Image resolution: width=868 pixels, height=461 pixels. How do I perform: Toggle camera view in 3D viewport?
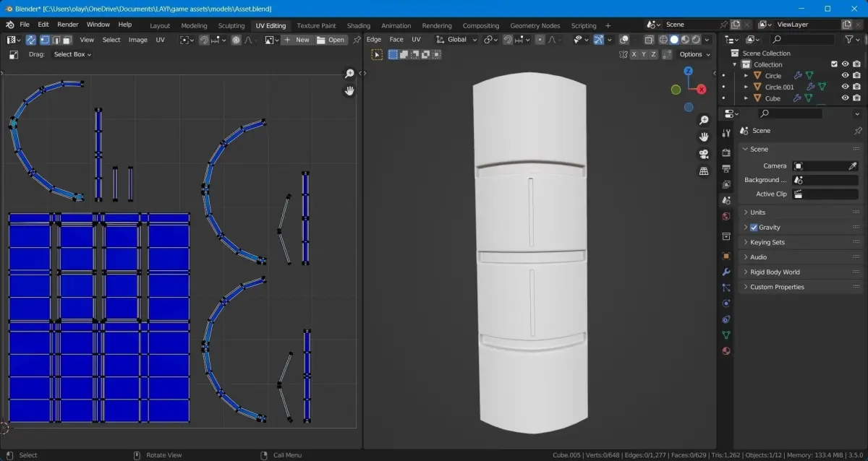tap(704, 154)
